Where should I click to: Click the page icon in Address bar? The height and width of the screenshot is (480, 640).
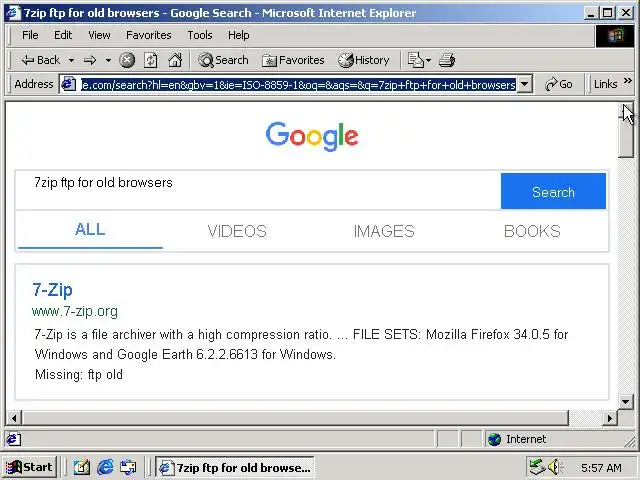69,84
